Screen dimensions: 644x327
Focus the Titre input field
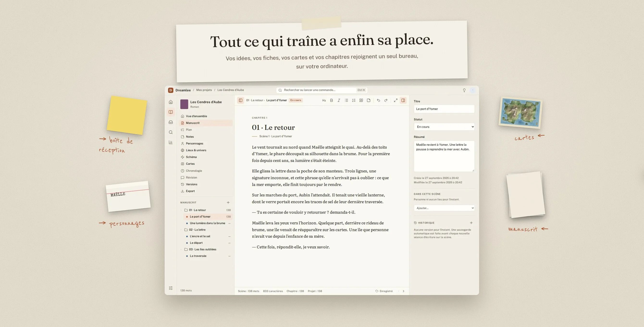click(444, 109)
